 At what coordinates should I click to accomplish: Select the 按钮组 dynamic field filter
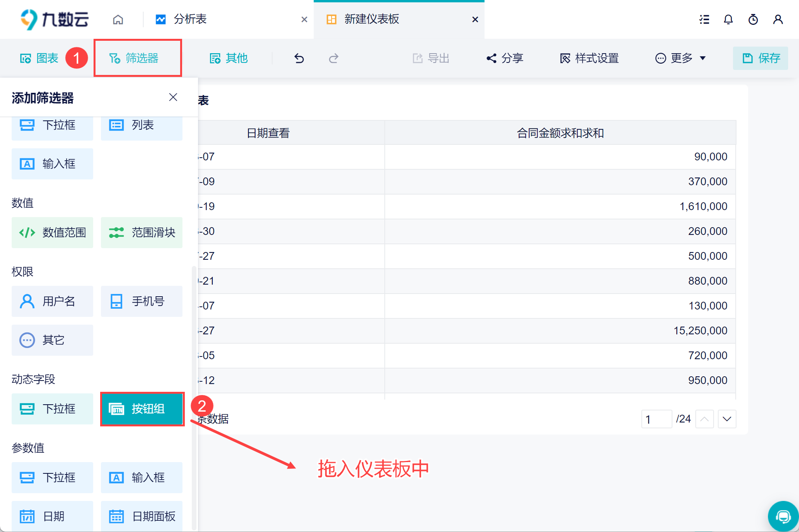click(142, 409)
